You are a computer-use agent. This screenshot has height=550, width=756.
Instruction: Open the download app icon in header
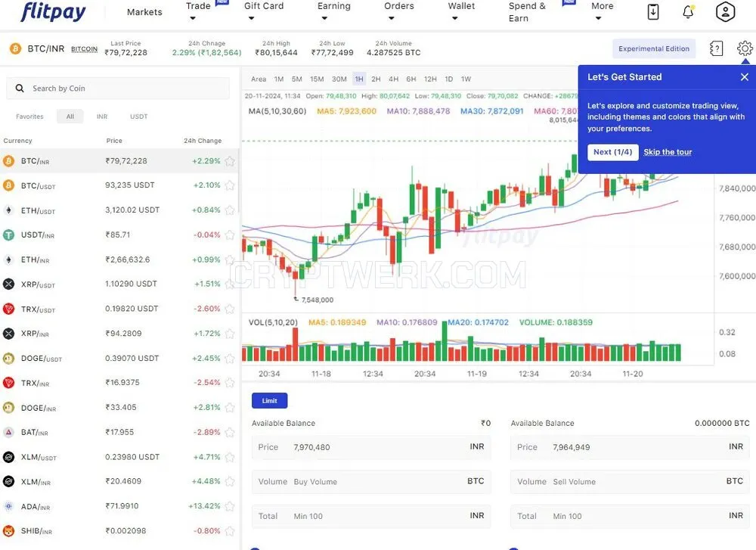click(653, 11)
